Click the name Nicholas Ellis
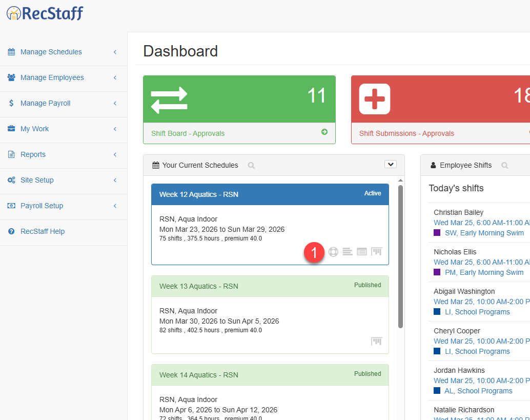 tap(455, 252)
